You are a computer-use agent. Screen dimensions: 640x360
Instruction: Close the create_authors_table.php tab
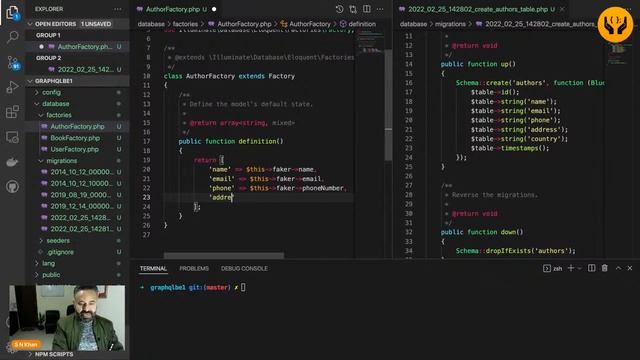click(x=562, y=9)
